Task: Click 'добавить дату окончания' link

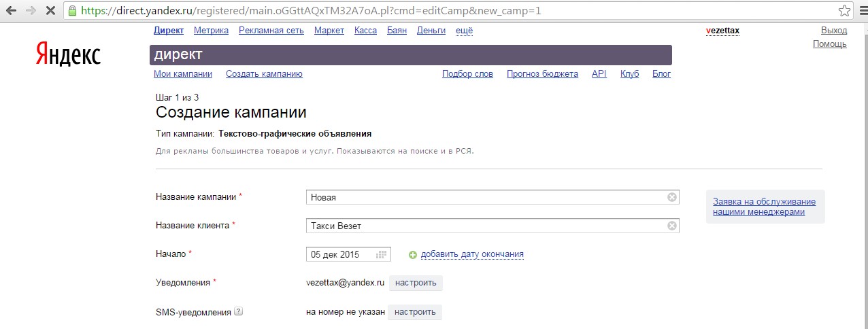Action: click(472, 254)
